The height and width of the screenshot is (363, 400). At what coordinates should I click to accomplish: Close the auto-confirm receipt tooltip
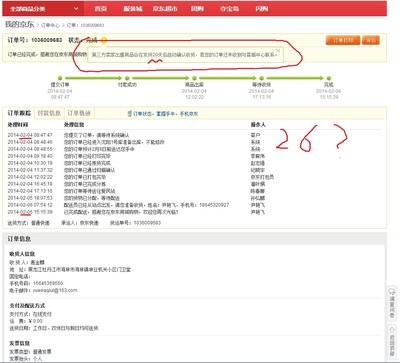click(x=278, y=50)
